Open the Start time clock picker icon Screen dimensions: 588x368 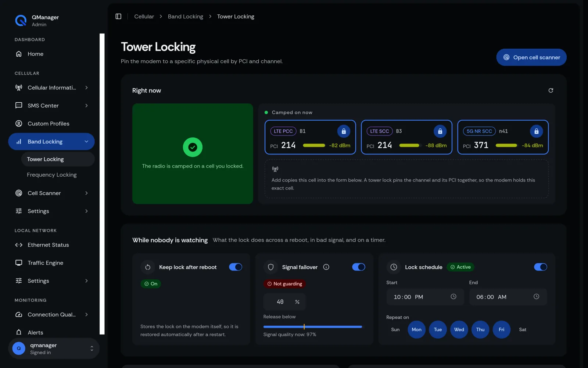point(453,297)
